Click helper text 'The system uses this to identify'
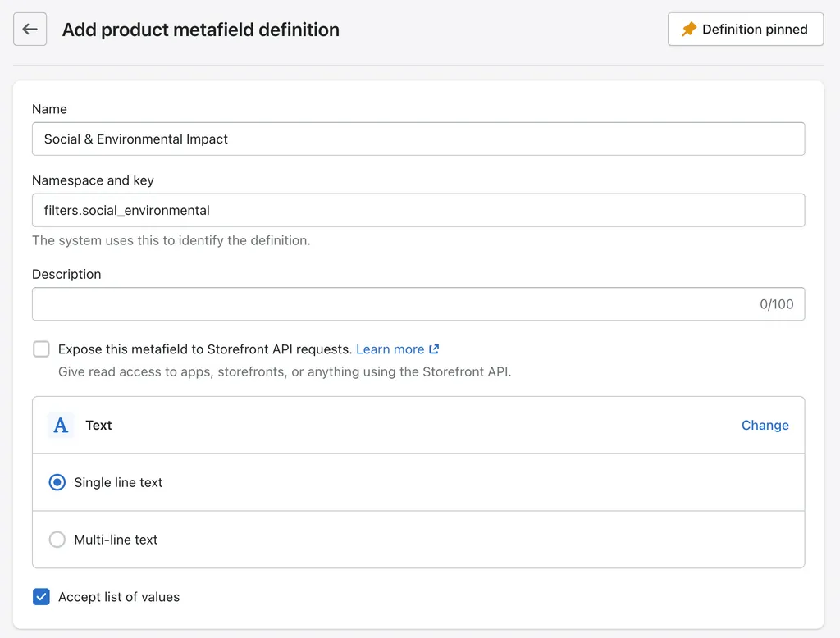840x638 pixels. coord(171,240)
